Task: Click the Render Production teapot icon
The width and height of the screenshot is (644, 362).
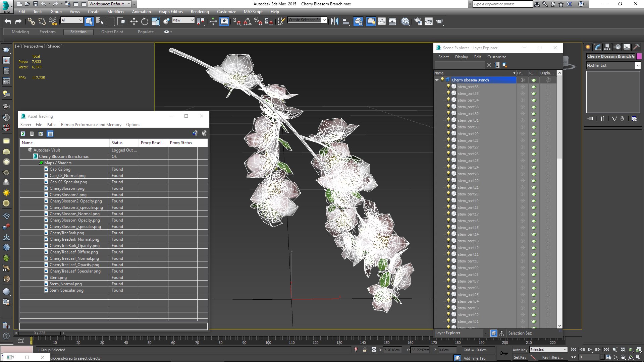Action: pos(439,21)
